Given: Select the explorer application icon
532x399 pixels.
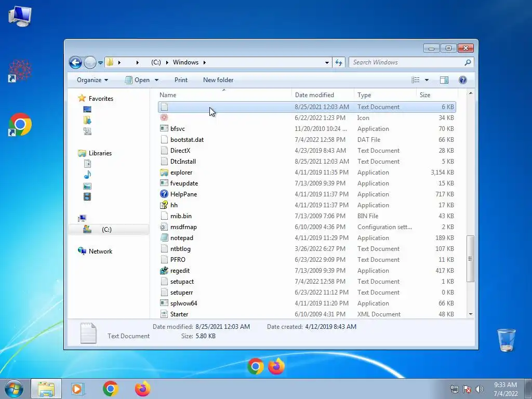Looking at the screenshot, I should click(164, 172).
